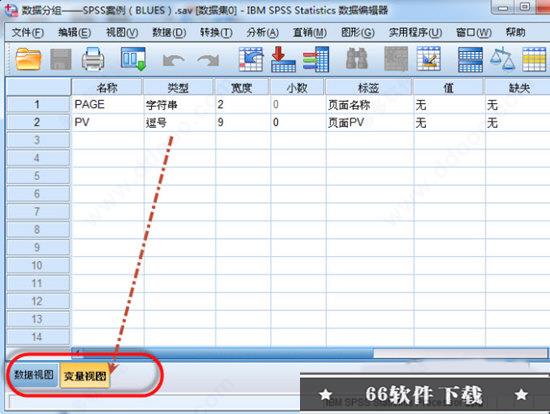Click the weight cases scales icon
Viewport: 550px width, 414px height.
pyautogui.click(x=502, y=59)
